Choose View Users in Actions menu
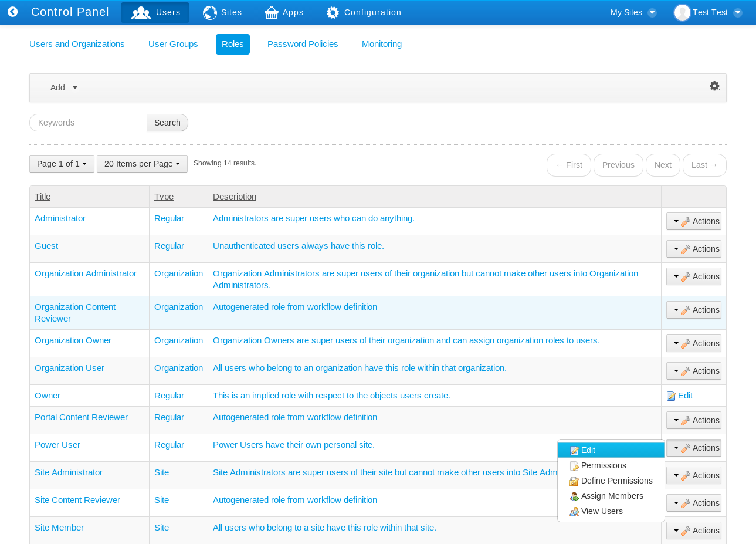This screenshot has width=756, height=544. [611, 511]
